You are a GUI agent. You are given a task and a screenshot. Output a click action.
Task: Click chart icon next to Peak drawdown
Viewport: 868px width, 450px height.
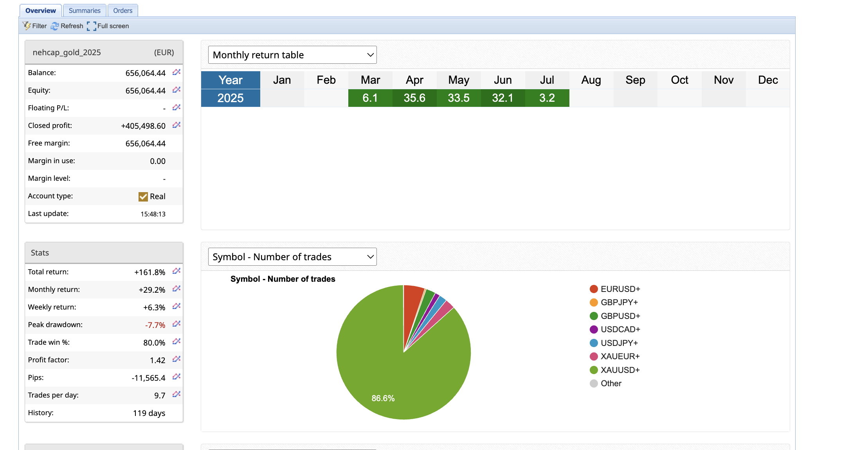pyautogui.click(x=176, y=324)
